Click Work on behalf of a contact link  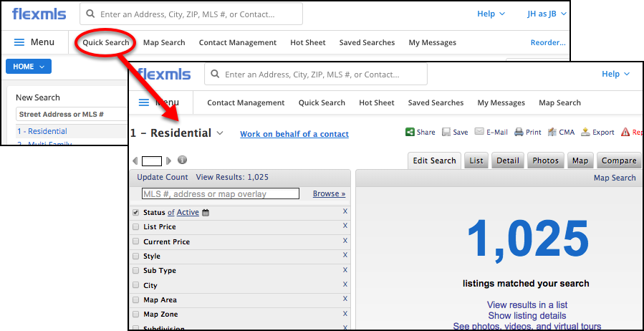(x=294, y=134)
